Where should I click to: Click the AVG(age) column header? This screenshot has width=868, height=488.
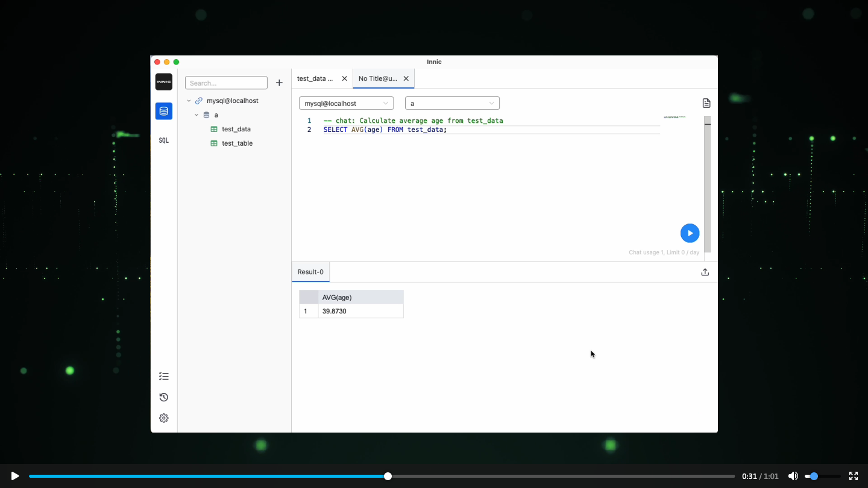coord(360,298)
